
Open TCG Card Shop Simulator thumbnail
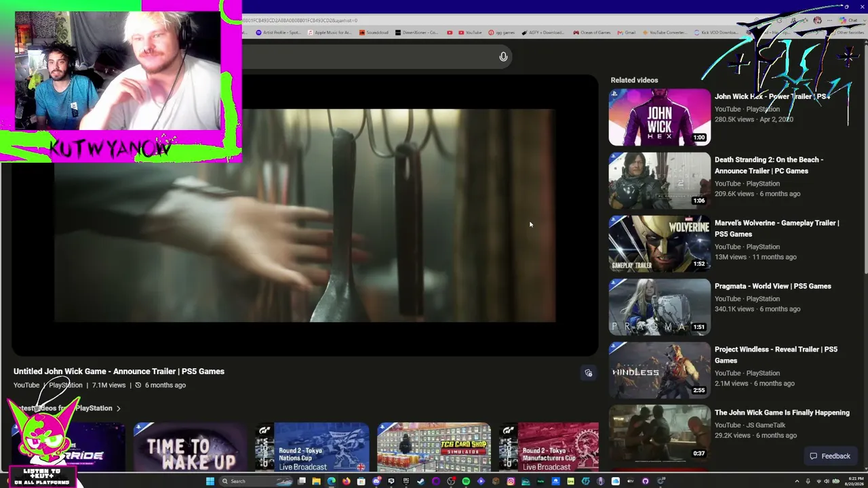pyautogui.click(x=434, y=447)
